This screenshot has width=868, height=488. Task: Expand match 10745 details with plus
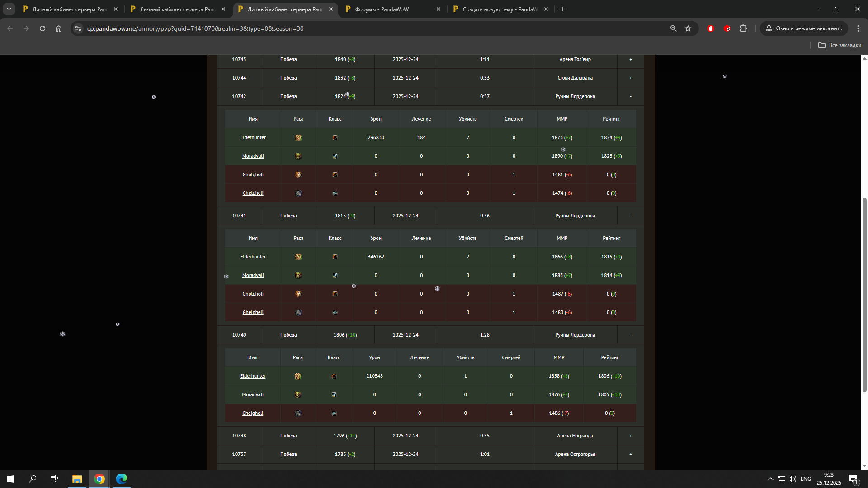tap(630, 59)
